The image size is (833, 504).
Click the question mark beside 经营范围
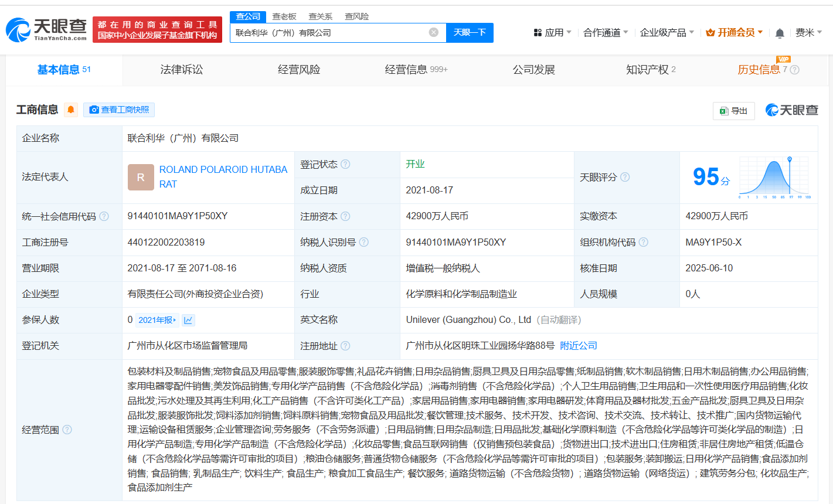[67, 430]
